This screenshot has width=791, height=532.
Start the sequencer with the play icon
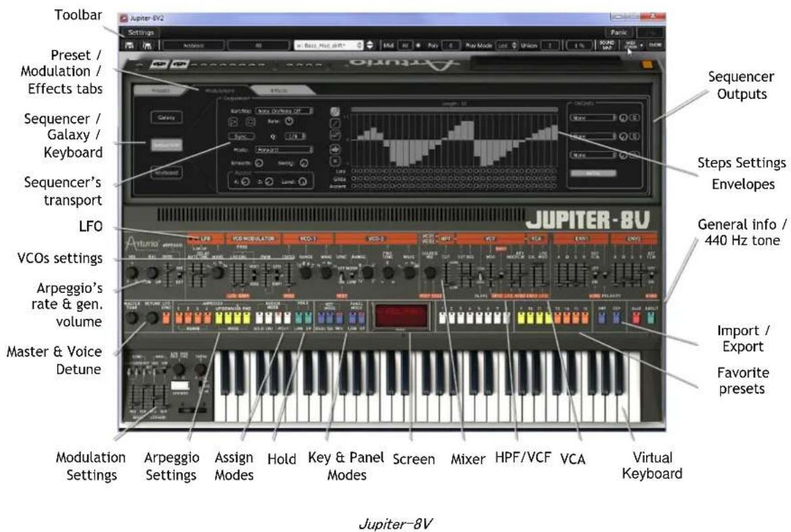233,122
